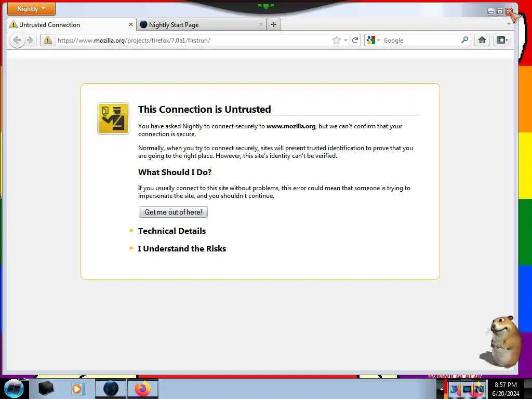The width and height of the screenshot is (532, 399).
Task: Launch the media player taskbar icon
Action: tap(77, 389)
